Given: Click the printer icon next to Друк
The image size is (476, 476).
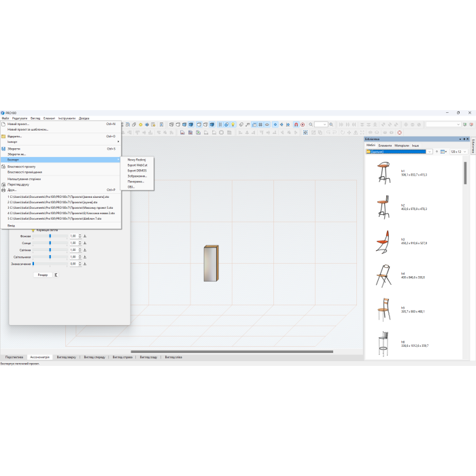Looking at the screenshot, I should click(x=3, y=190).
